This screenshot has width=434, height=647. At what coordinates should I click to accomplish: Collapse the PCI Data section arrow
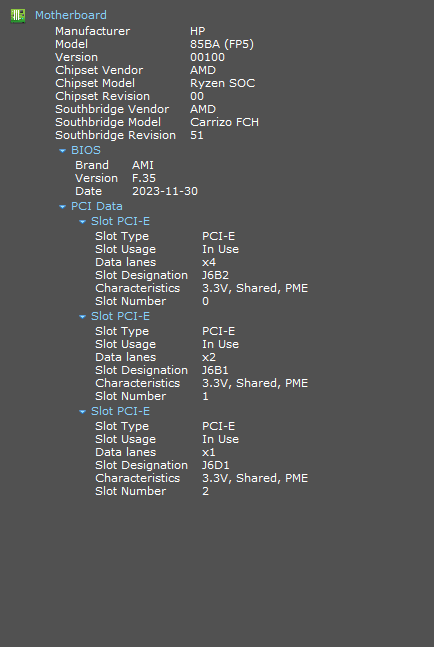pyautogui.click(x=62, y=207)
